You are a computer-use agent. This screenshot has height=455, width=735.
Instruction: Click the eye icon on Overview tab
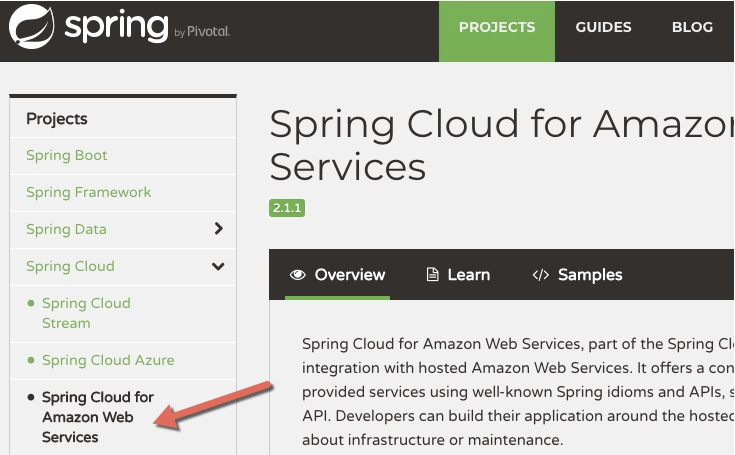[297, 275]
